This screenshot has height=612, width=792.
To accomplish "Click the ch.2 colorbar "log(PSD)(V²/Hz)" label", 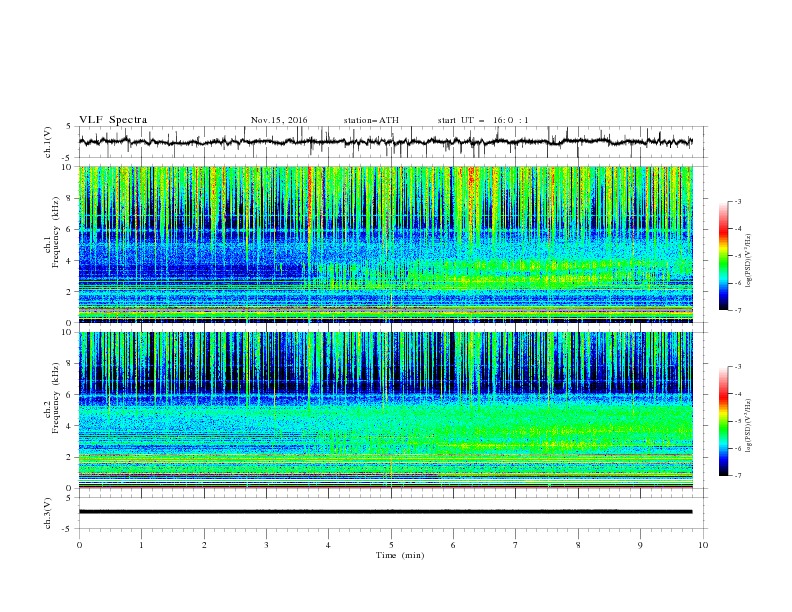I will [x=749, y=426].
